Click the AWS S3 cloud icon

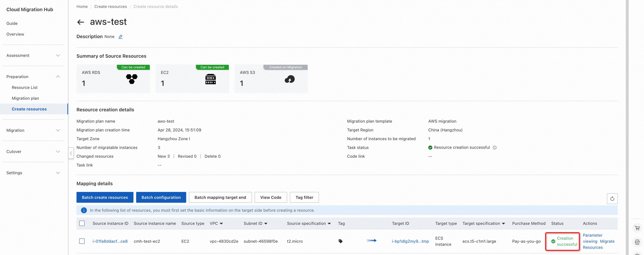click(289, 79)
